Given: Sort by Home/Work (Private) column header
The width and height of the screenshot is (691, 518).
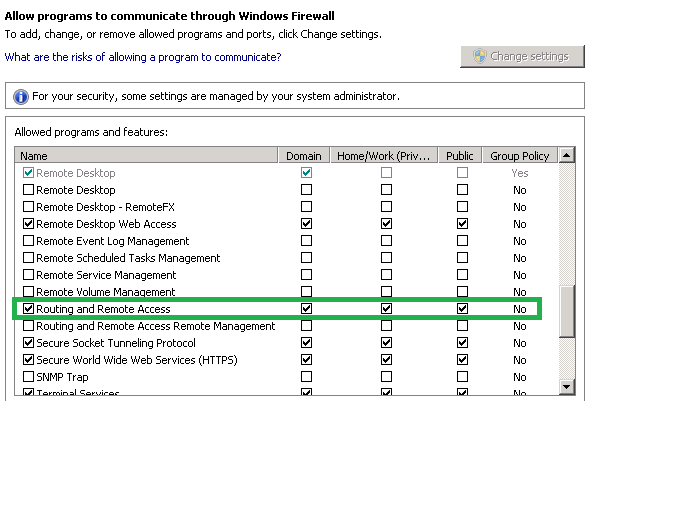Looking at the screenshot, I should pyautogui.click(x=384, y=156).
